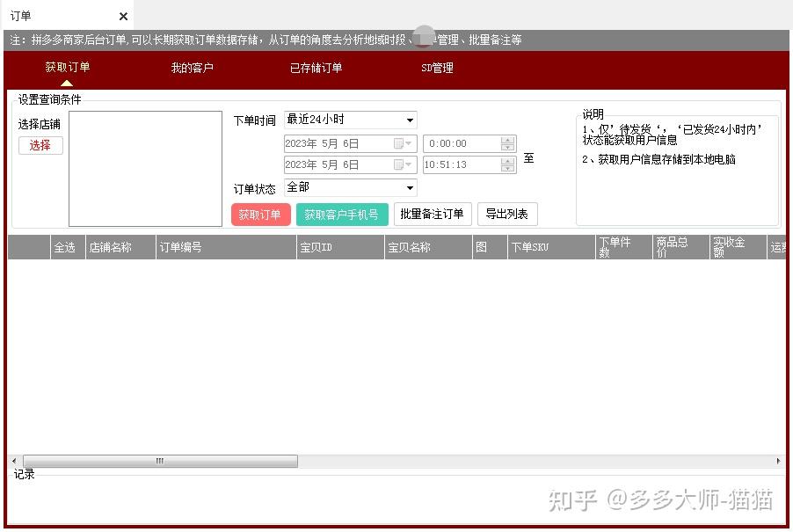Click 全选 column header to select all
This screenshot has height=532, width=793.
tap(65, 248)
